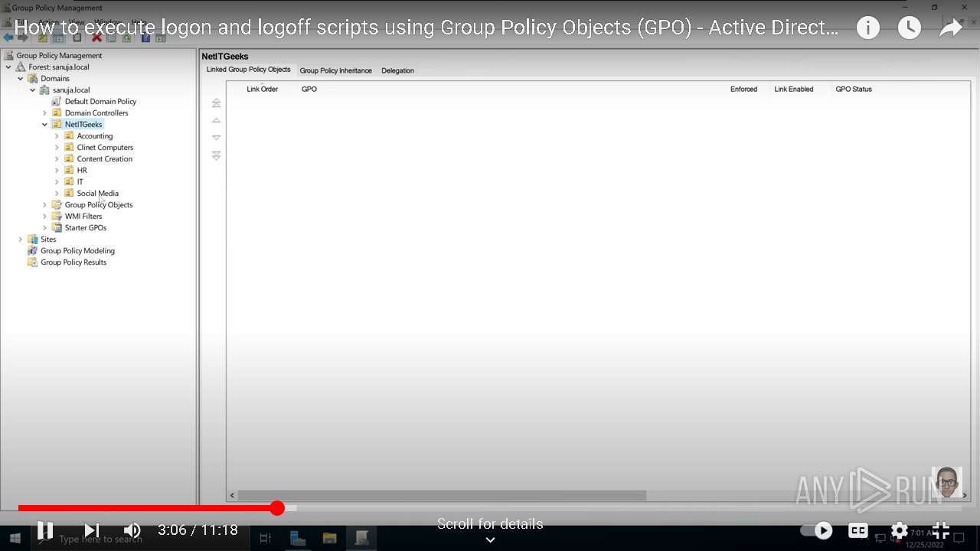Image resolution: width=980 pixels, height=551 pixels.
Task: Toggle the autoplay switch
Action: (816, 530)
